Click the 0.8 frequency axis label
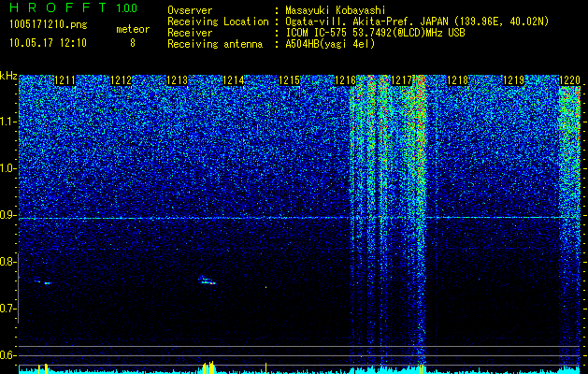588x374 pixels. 8,262
